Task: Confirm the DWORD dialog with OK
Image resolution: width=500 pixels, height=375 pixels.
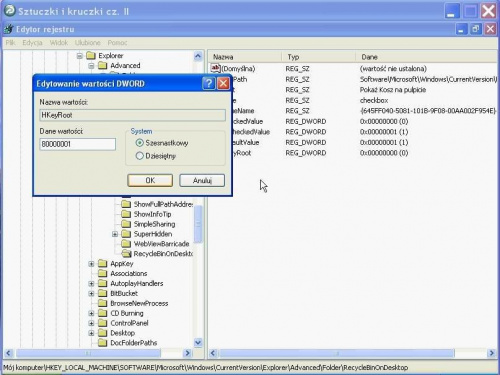Action: click(x=150, y=180)
